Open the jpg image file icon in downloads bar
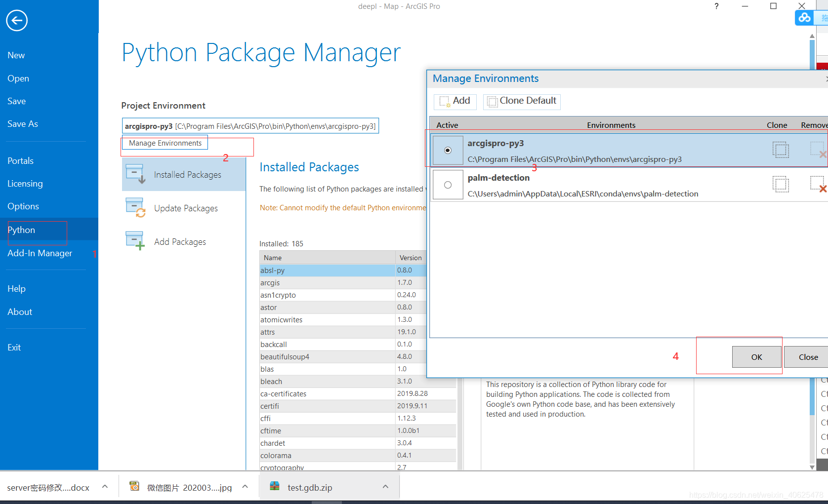This screenshot has width=828, height=504. tap(134, 486)
